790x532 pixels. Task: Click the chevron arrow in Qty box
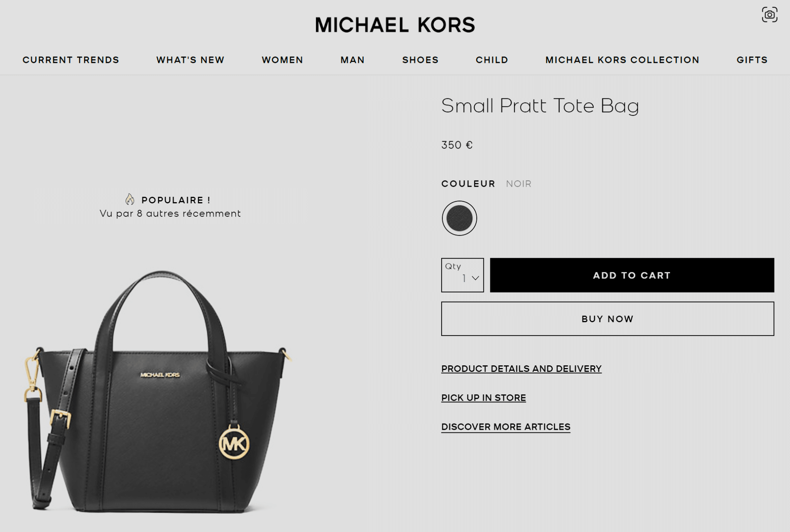475,278
